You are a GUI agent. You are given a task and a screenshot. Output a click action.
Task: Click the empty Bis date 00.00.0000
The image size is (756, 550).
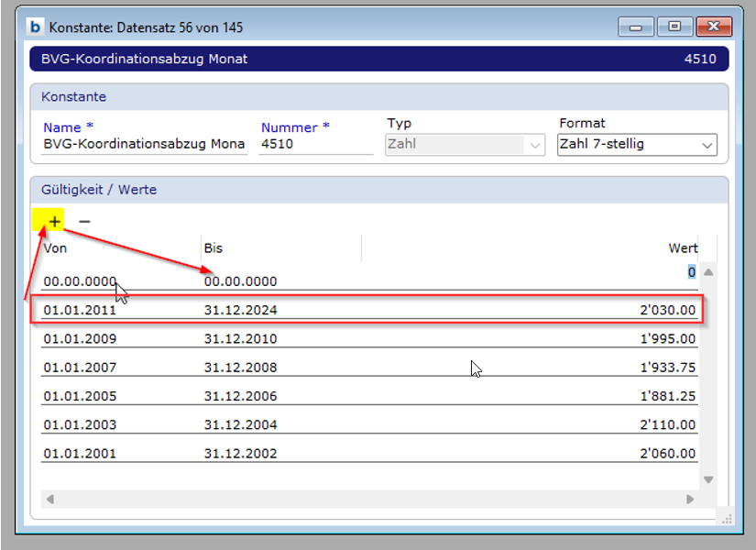pos(240,281)
